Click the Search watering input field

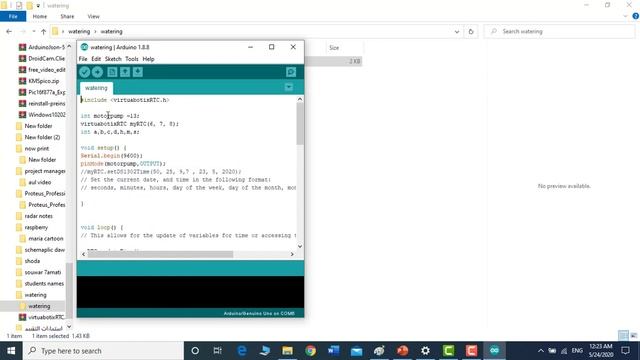pyautogui.click(x=559, y=31)
